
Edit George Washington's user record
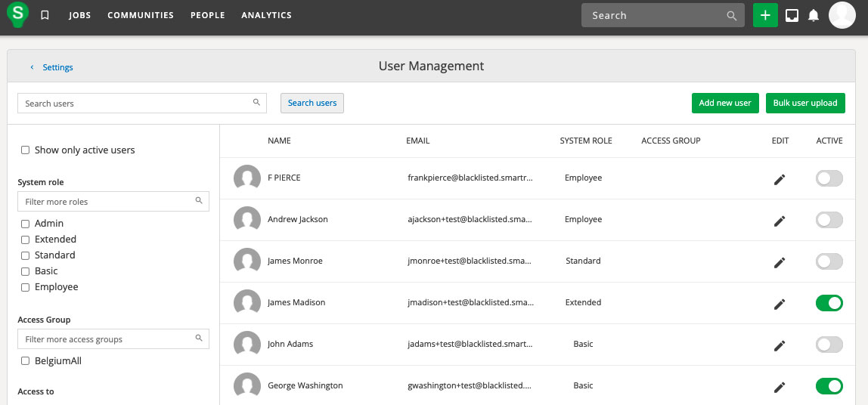(x=780, y=387)
